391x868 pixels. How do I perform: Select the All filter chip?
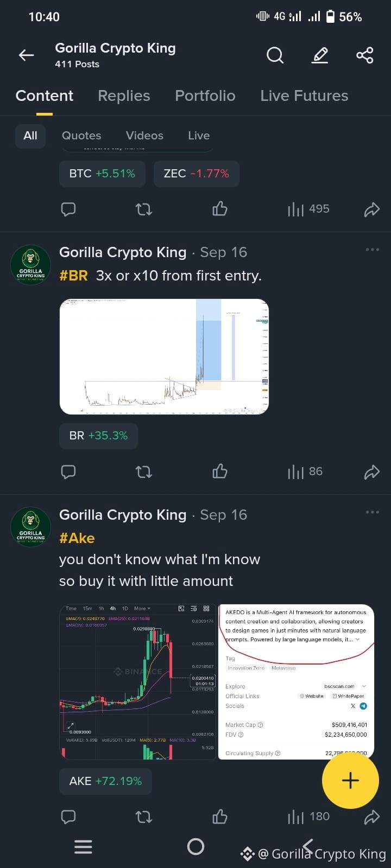pyautogui.click(x=30, y=136)
